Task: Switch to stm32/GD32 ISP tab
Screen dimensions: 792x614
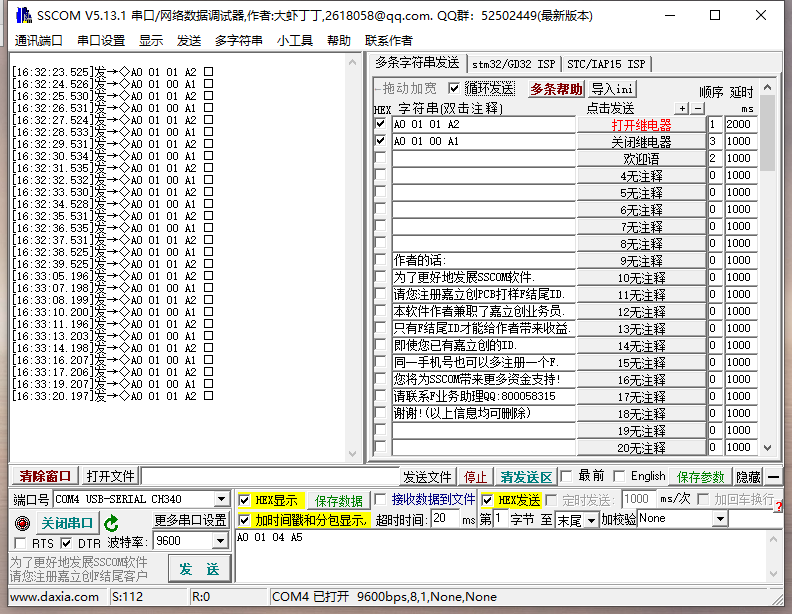Action: tap(514, 64)
